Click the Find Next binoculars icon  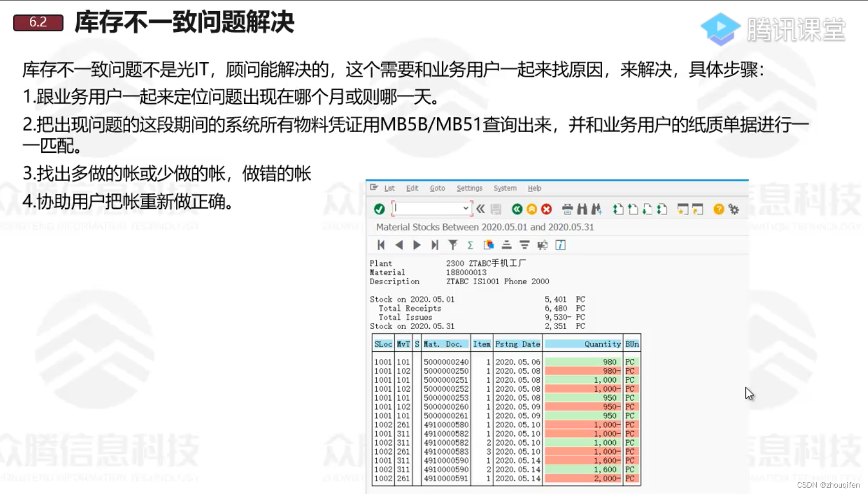pyautogui.click(x=596, y=209)
